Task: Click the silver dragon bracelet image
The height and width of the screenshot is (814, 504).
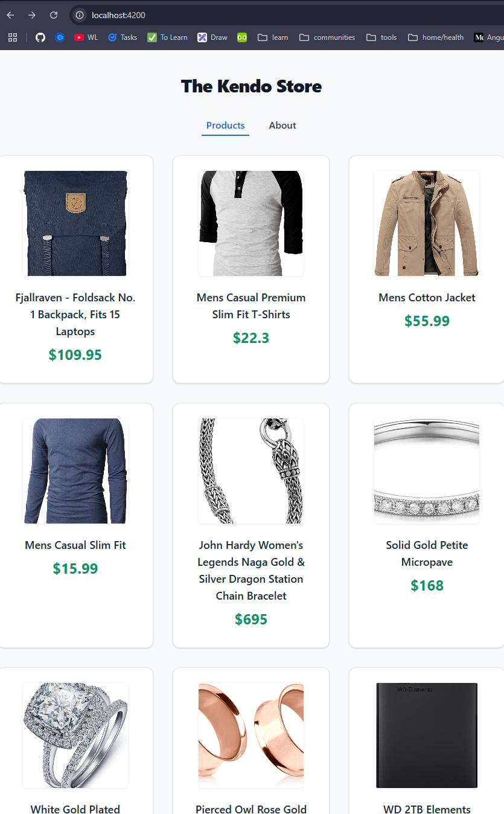Action: pos(250,471)
